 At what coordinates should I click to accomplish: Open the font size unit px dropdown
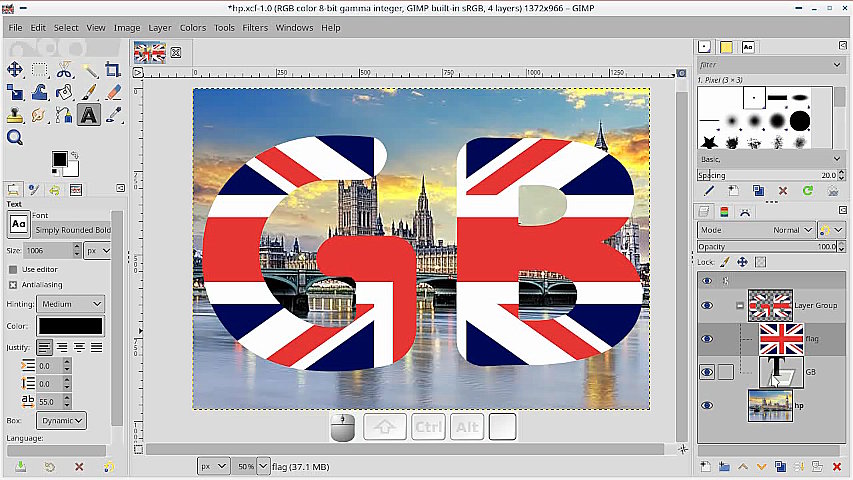point(98,251)
